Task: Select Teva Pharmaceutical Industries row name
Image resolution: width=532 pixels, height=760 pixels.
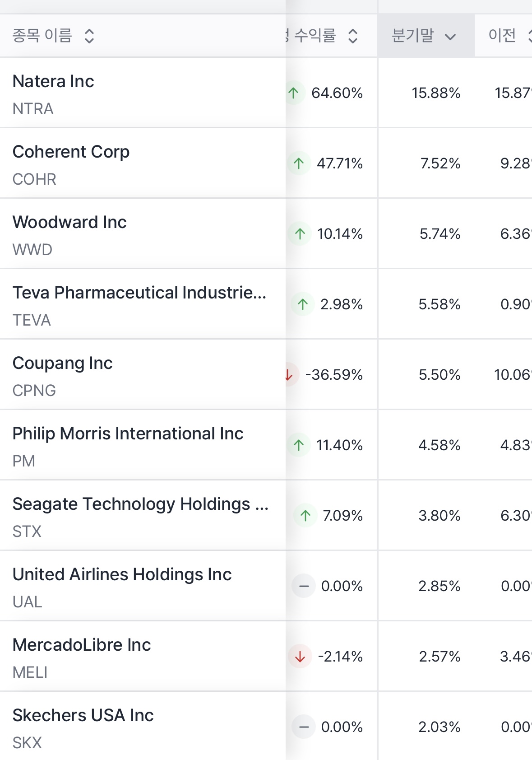Action: 139,293
